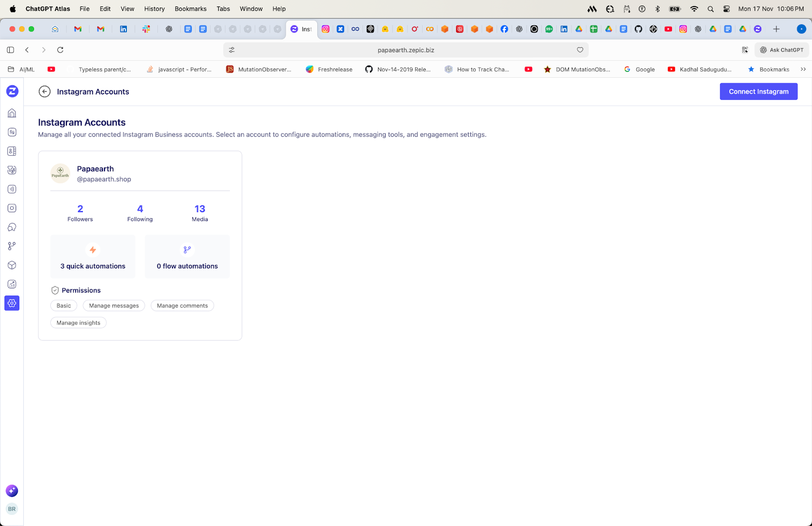Click the @papaearth.shop handle
Image resolution: width=812 pixels, height=526 pixels.
tap(104, 179)
